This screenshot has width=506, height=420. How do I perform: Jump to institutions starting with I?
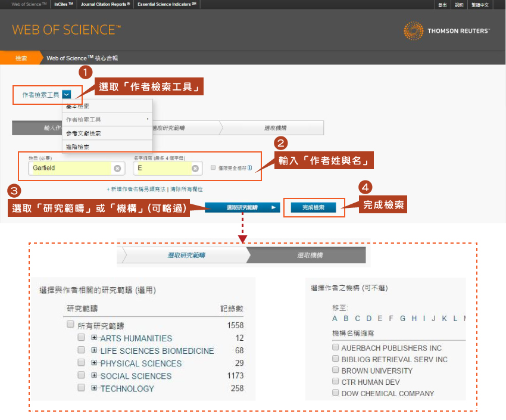[x=424, y=318]
